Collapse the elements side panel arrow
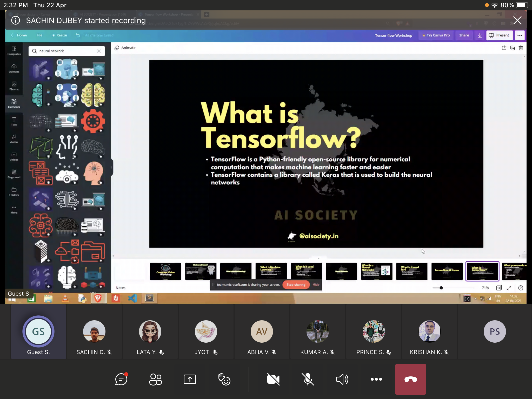The width and height of the screenshot is (532, 399). (x=111, y=168)
